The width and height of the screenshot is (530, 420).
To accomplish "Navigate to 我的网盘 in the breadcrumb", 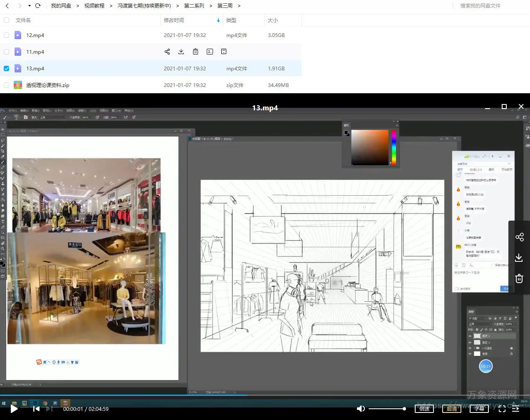I will 61,6.
